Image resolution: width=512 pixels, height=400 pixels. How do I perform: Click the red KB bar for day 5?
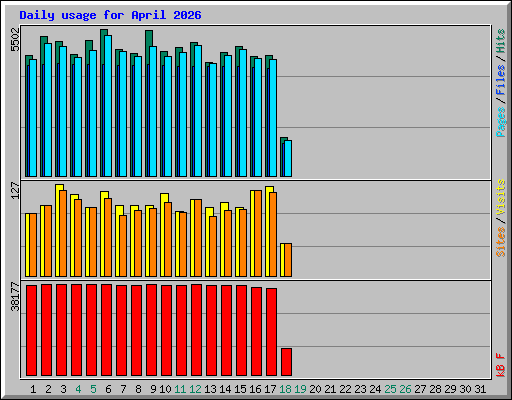pos(91,330)
